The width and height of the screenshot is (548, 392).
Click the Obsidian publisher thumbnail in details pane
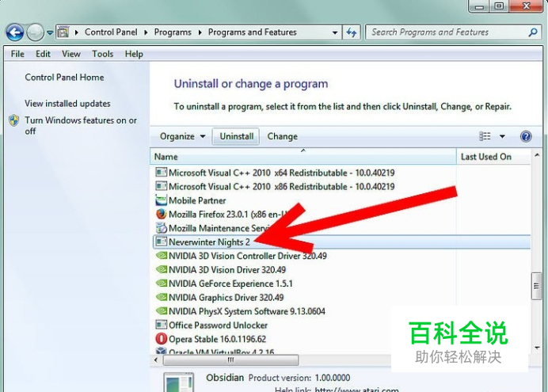pos(179,382)
